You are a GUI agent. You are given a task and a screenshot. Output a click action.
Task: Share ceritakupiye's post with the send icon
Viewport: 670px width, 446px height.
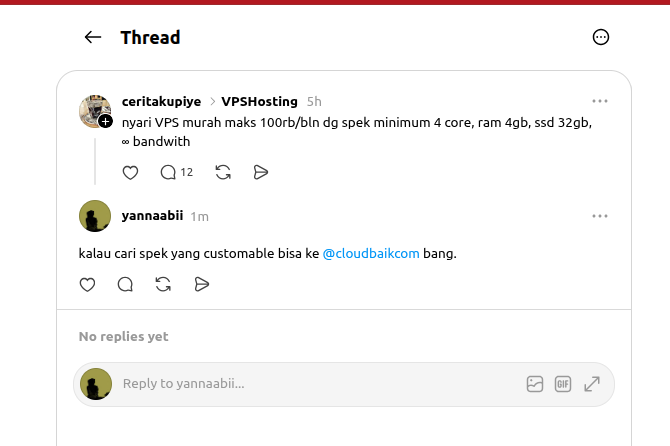tap(261, 173)
